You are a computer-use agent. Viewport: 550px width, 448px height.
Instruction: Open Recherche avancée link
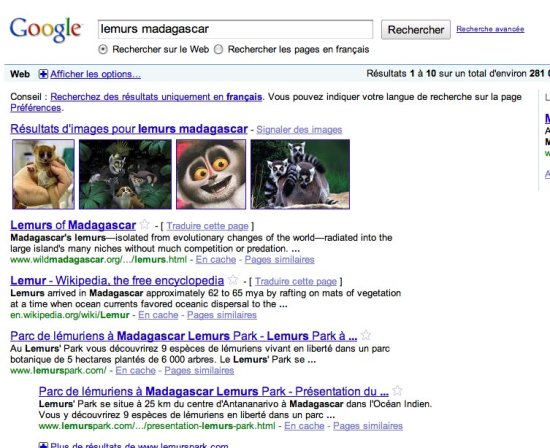point(490,29)
